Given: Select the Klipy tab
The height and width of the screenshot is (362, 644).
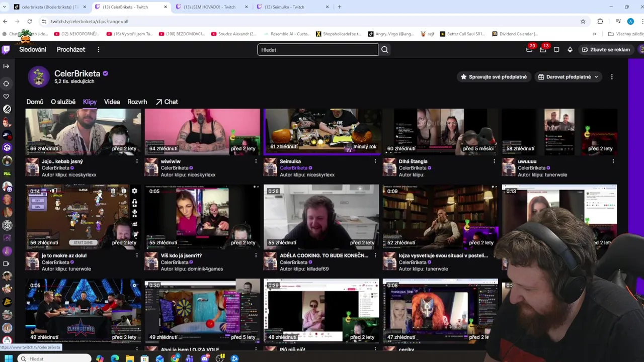Looking at the screenshot, I should click(x=90, y=102).
